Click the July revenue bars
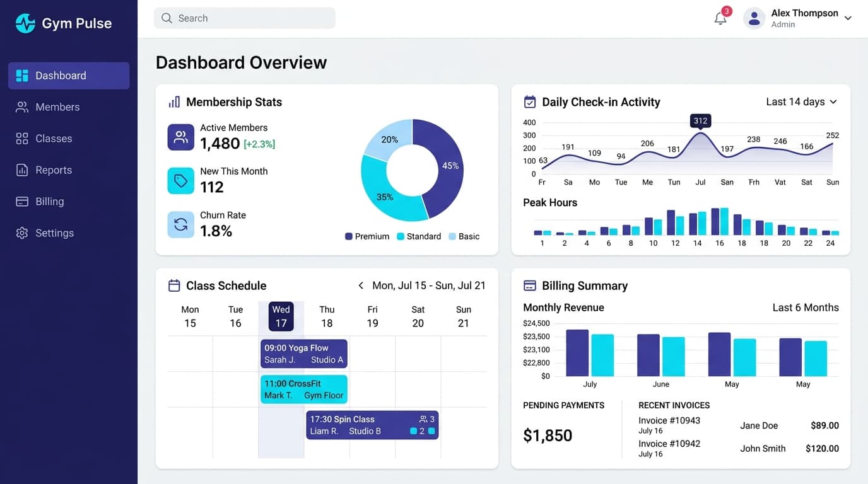 tap(590, 353)
